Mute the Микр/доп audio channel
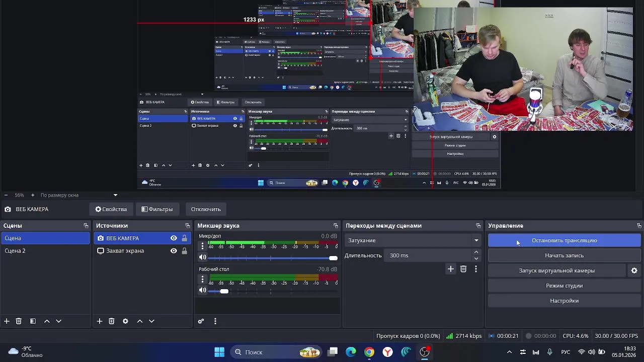Screen dimensions: 644x362 203,257
